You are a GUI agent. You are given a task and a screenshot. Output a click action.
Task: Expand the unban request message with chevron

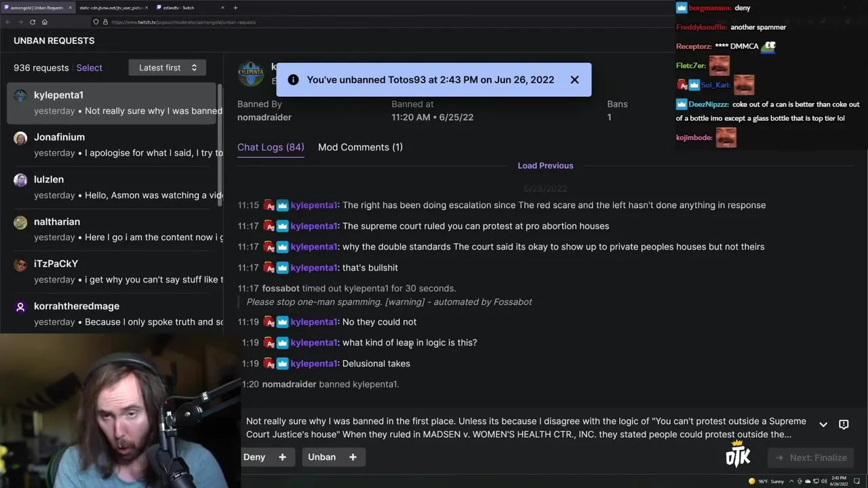[x=823, y=424]
